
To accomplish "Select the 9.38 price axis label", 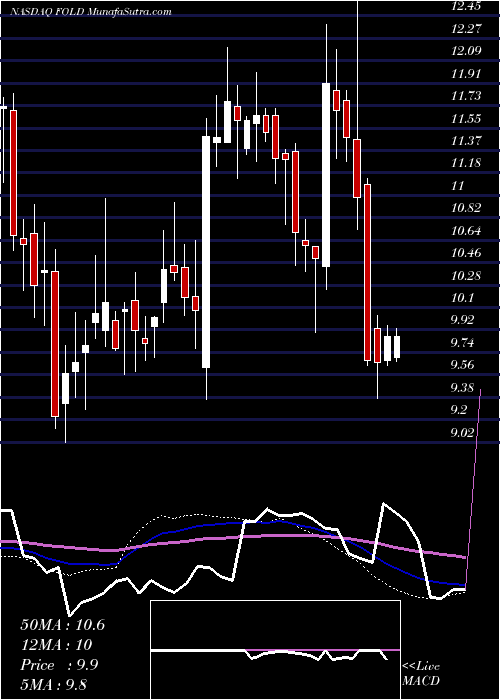I will pos(464,388).
